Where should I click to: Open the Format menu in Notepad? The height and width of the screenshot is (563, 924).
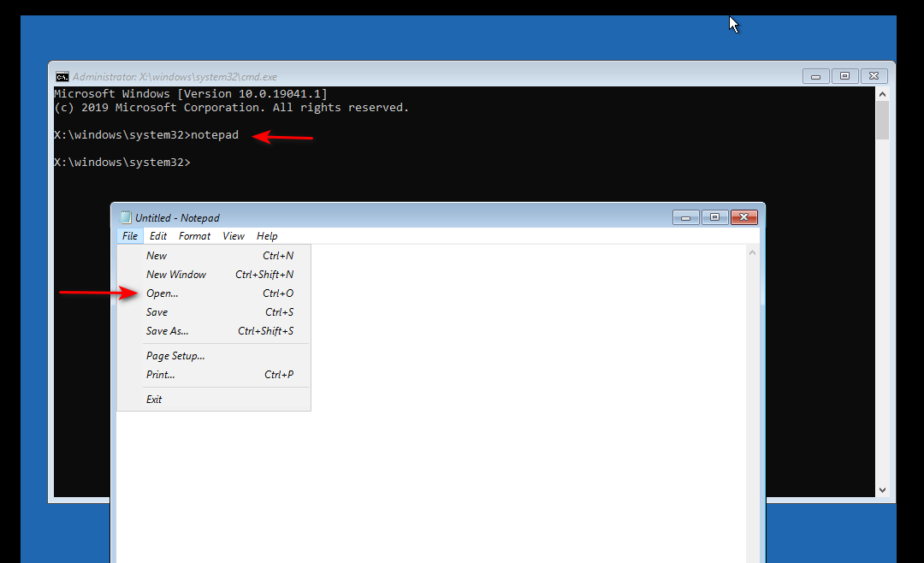tap(194, 236)
